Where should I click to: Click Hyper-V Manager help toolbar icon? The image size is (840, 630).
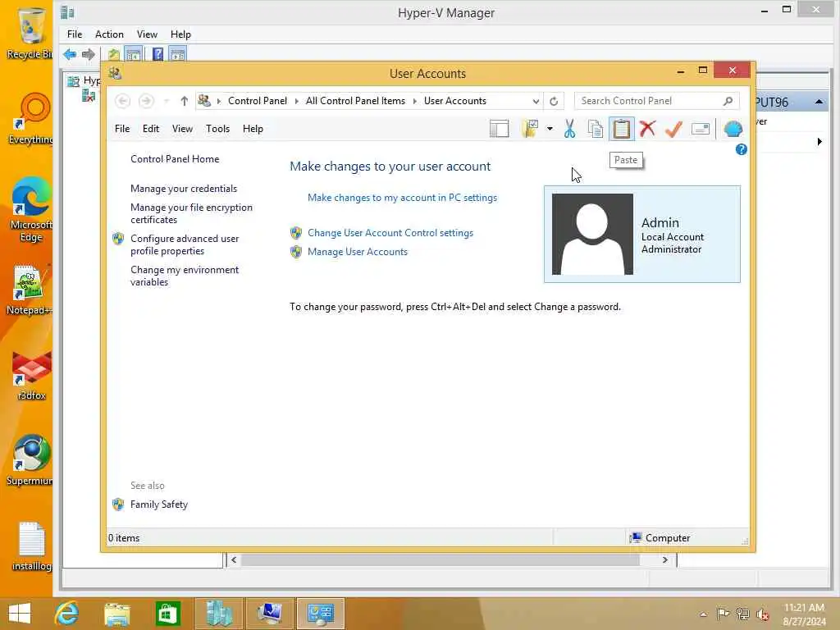click(x=157, y=53)
